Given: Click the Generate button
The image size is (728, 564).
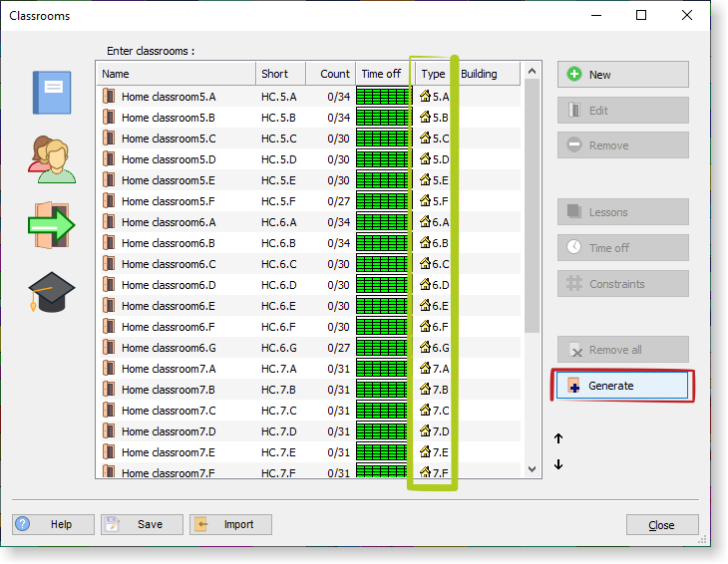Looking at the screenshot, I should [622, 386].
